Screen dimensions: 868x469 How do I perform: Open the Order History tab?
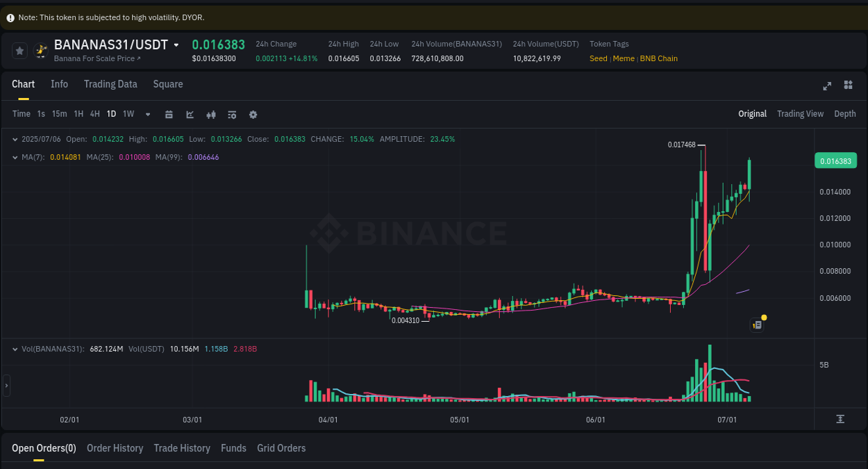[115, 448]
